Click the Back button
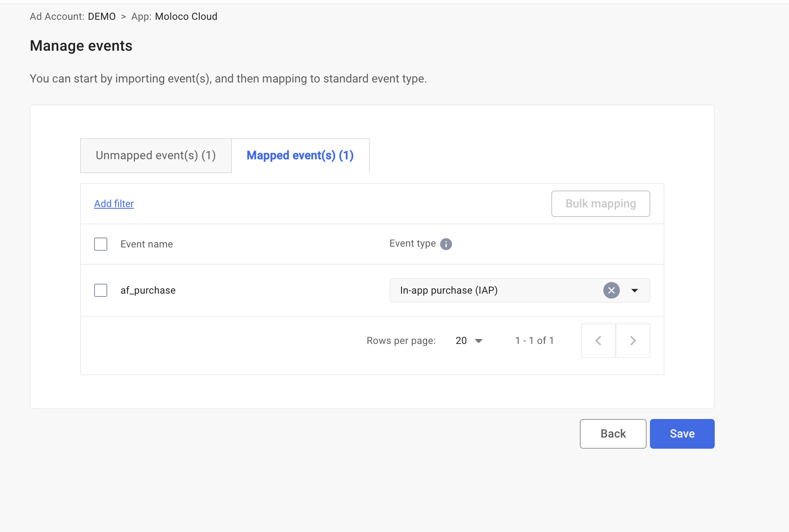The height and width of the screenshot is (532, 789). click(613, 434)
